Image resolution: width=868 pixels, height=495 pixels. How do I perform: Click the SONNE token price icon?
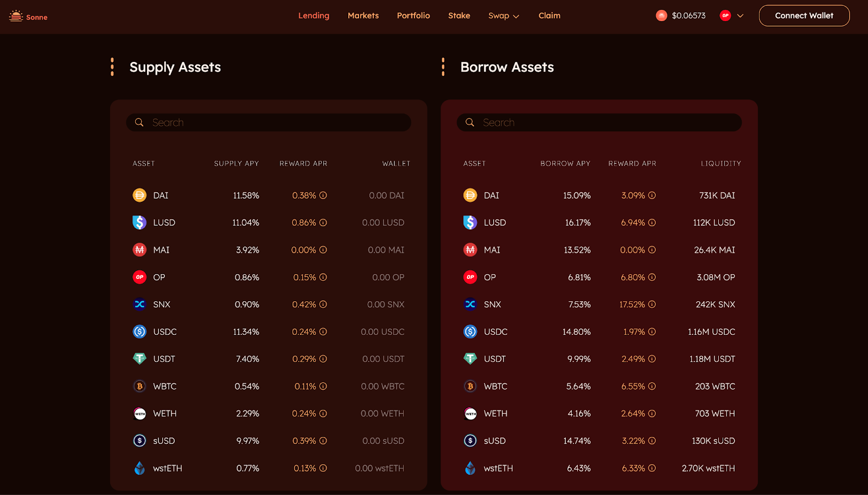(661, 16)
